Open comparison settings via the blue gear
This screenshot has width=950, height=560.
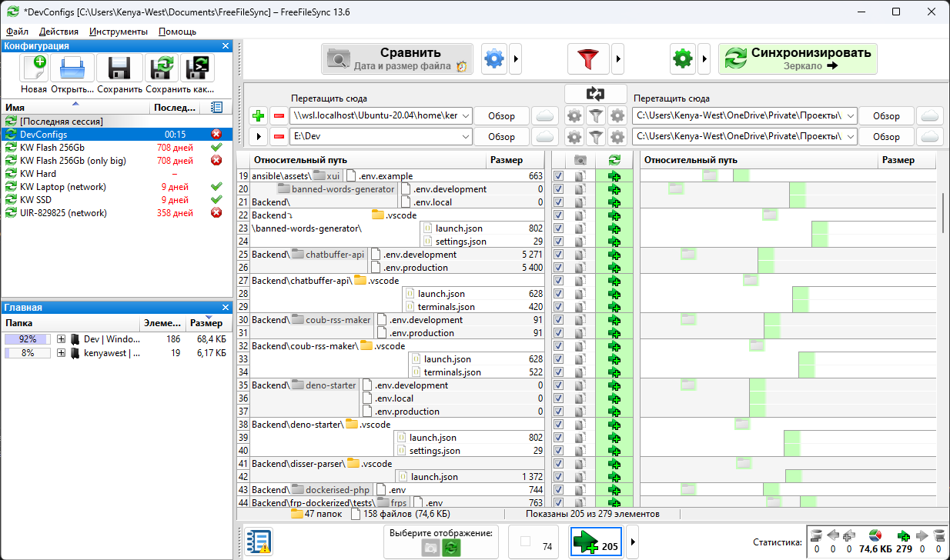(494, 58)
